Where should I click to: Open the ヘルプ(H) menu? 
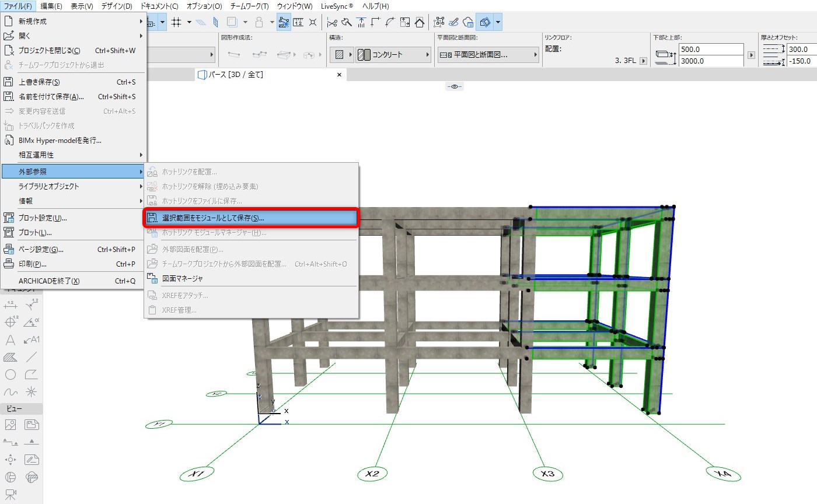pos(376,6)
